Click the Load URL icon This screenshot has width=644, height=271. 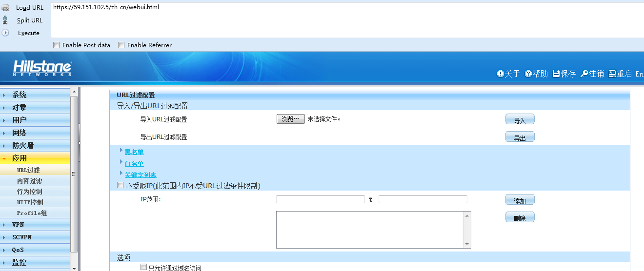6,8
